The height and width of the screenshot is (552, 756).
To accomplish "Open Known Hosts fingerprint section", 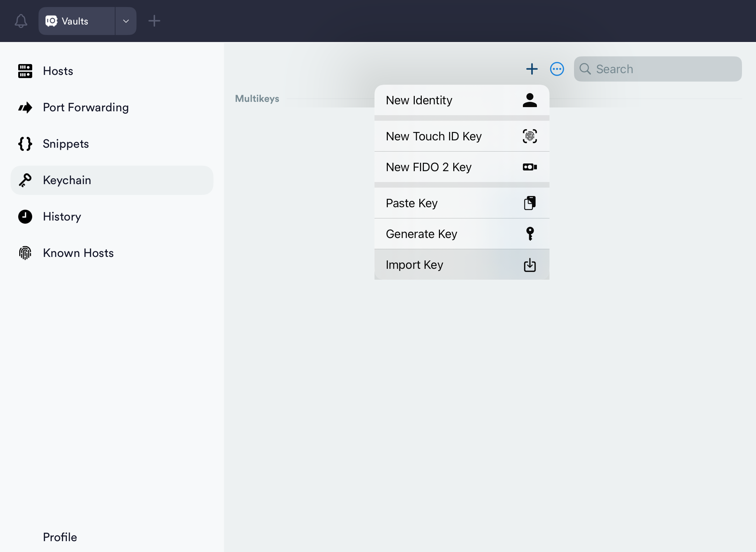I will click(78, 253).
